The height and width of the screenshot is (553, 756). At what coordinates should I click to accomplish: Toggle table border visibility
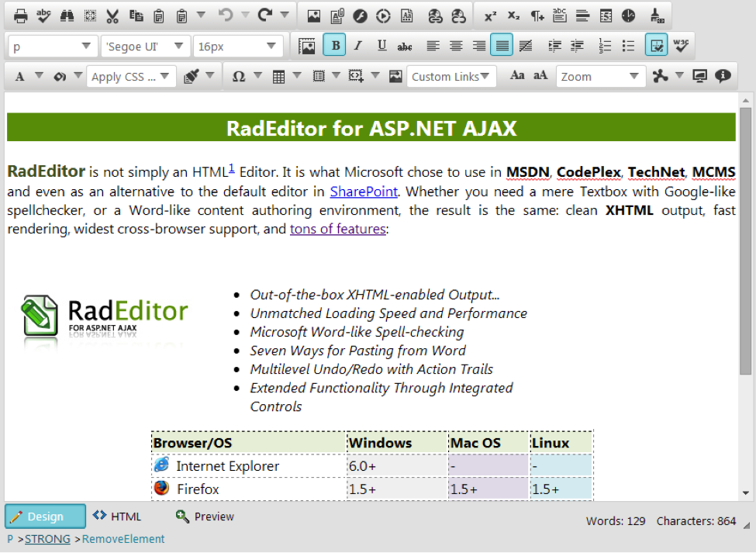[657, 45]
